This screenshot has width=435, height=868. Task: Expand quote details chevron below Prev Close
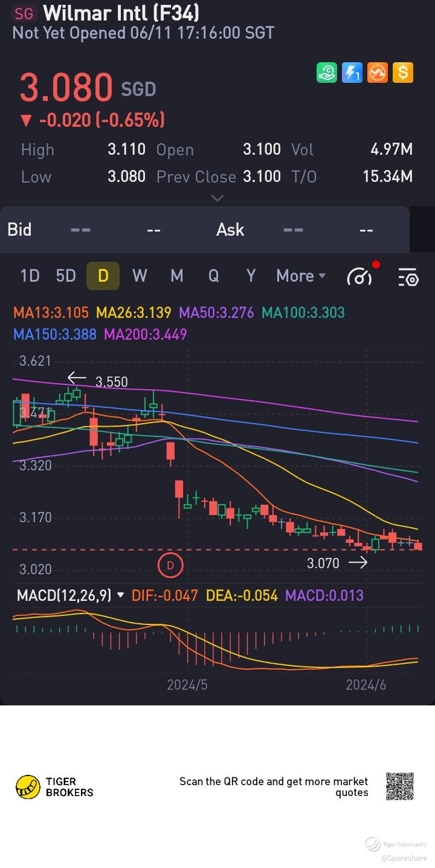(x=217, y=198)
